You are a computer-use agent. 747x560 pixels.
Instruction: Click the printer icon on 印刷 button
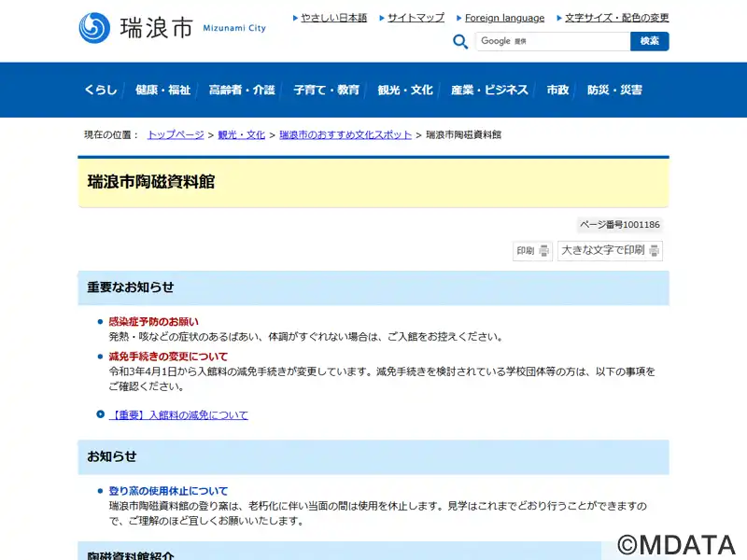coord(543,251)
